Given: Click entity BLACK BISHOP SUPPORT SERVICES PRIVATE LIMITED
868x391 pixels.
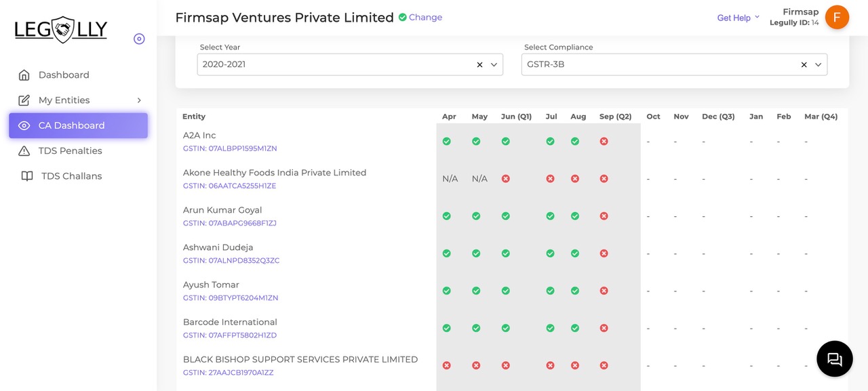Looking at the screenshot, I should tap(300, 359).
